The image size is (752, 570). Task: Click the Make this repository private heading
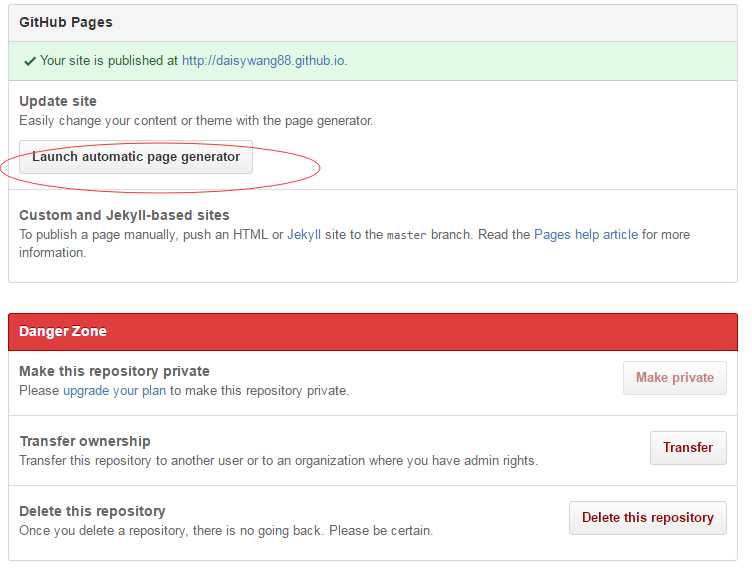pos(114,371)
